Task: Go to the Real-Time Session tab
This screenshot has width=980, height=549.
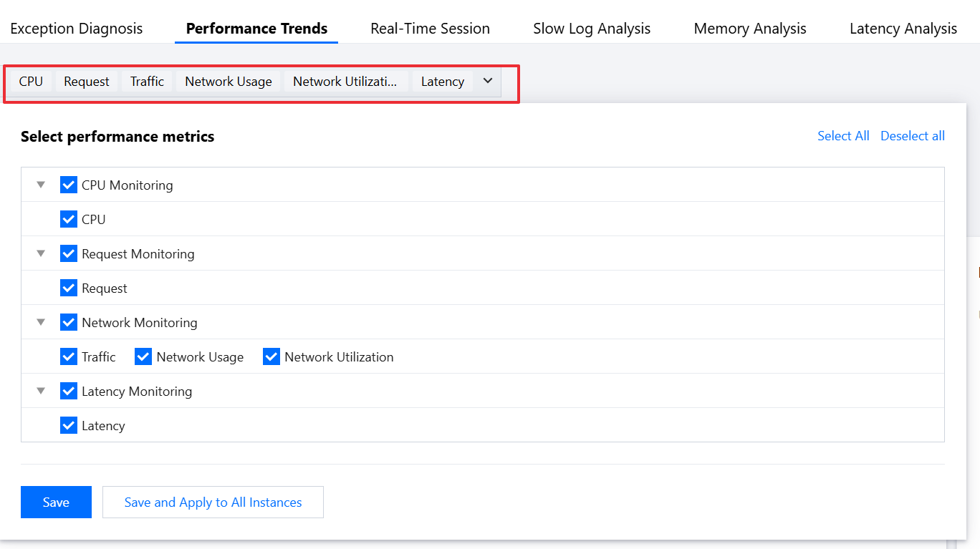Action: [430, 29]
